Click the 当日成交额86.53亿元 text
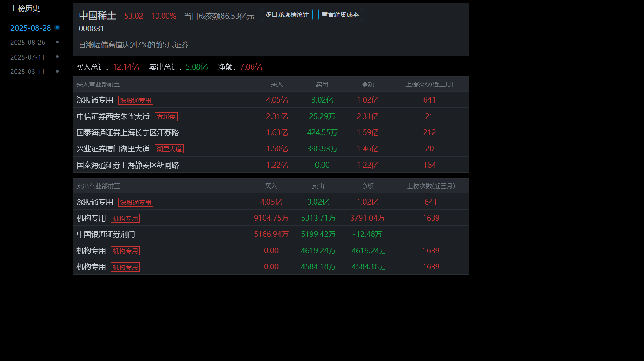 [219, 16]
